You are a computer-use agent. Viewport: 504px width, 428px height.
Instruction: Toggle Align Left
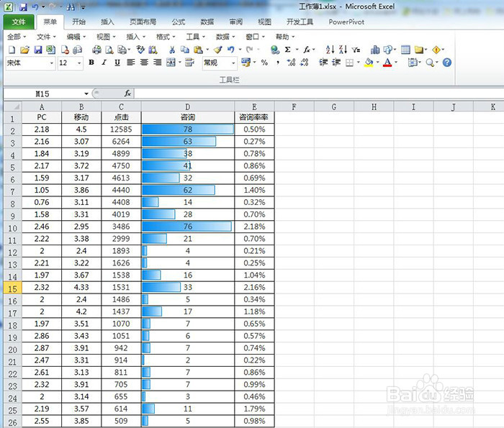point(130,63)
